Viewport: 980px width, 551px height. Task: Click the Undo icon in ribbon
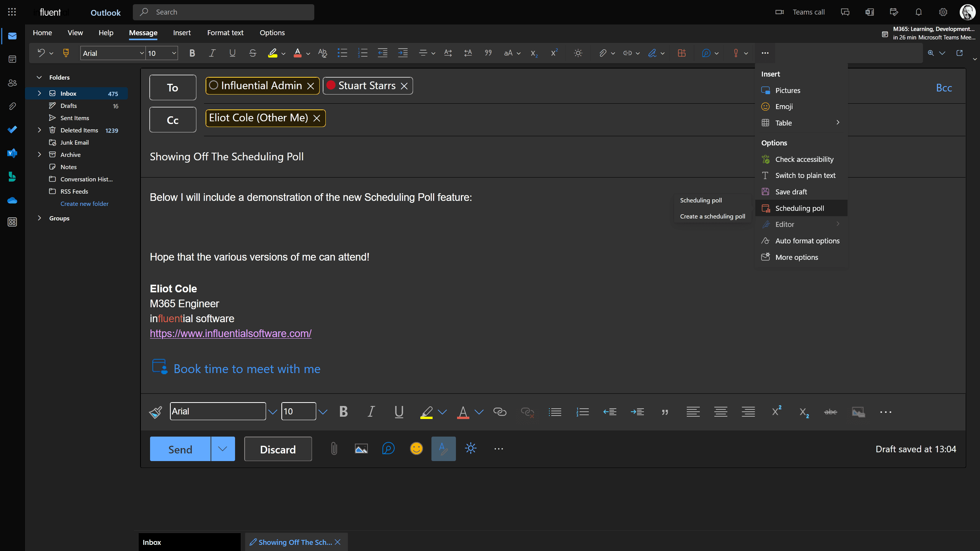point(41,53)
